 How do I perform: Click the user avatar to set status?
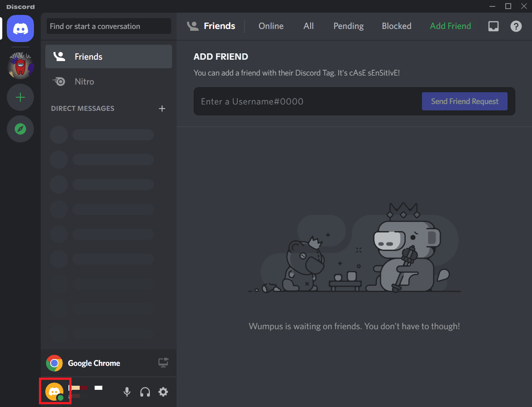pos(55,392)
